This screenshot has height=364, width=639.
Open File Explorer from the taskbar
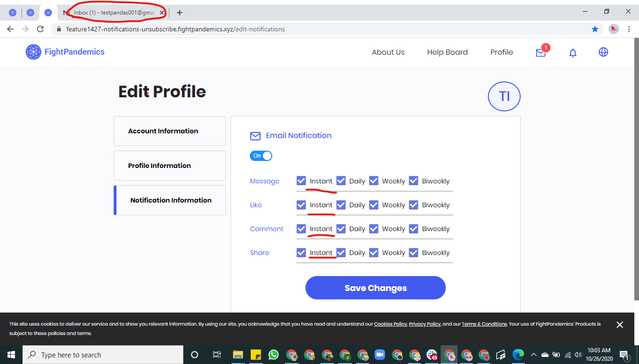(238, 355)
